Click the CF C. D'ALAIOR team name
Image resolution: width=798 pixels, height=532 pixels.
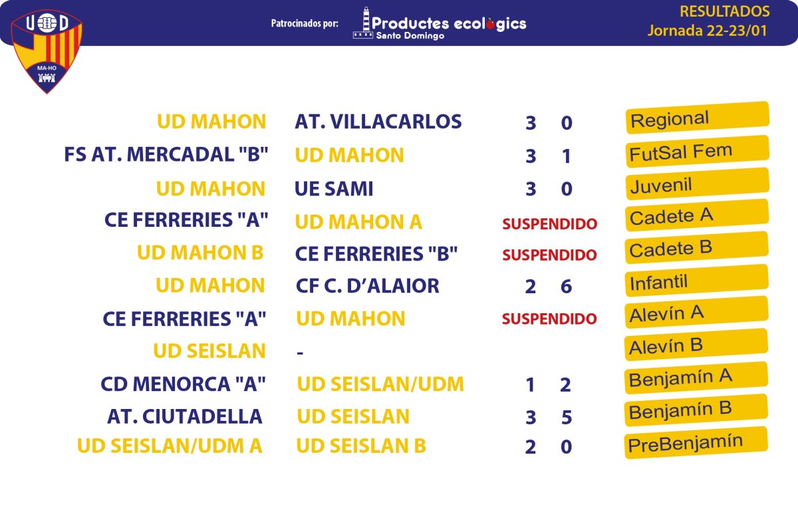(368, 286)
